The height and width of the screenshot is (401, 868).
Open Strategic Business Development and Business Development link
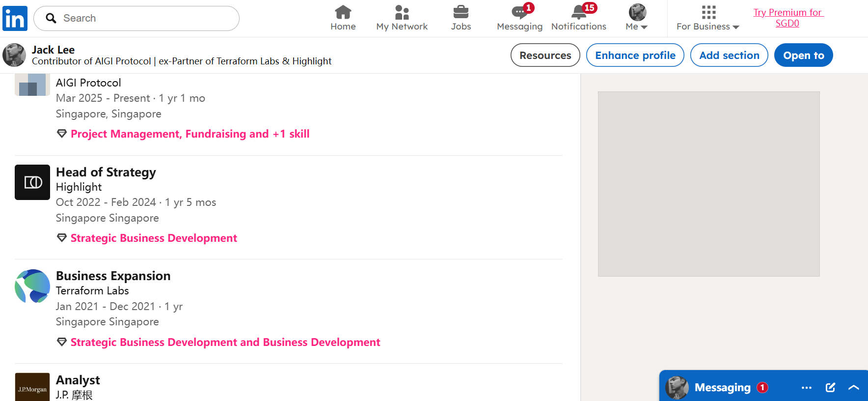click(x=225, y=342)
